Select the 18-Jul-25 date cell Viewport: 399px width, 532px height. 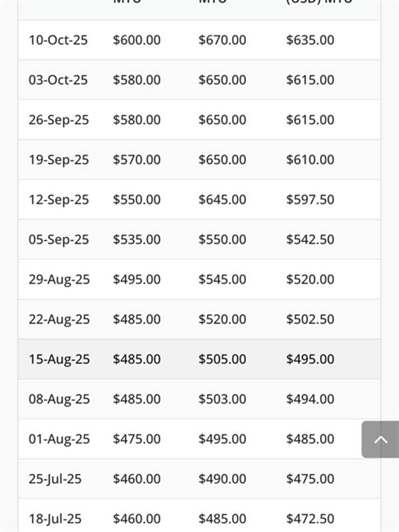[x=55, y=519]
